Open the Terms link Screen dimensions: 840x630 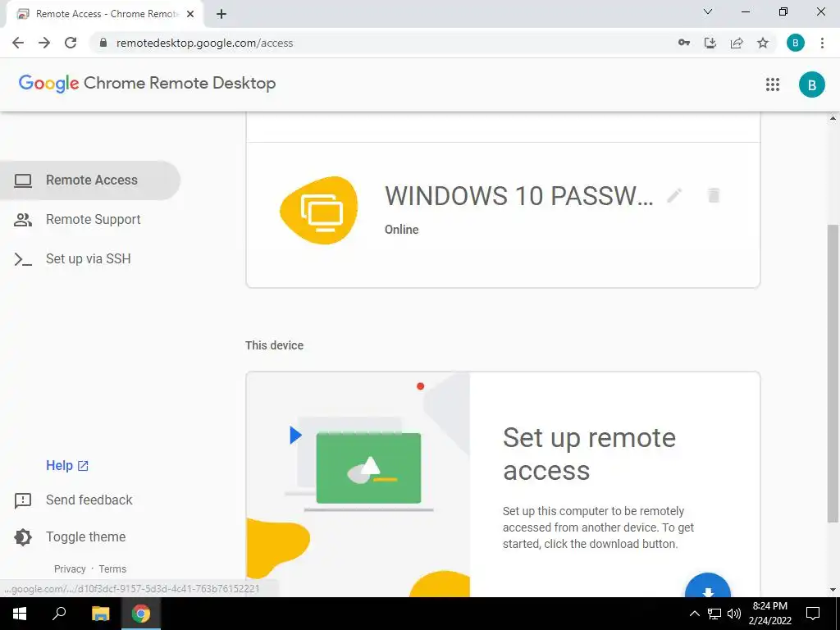tap(112, 569)
